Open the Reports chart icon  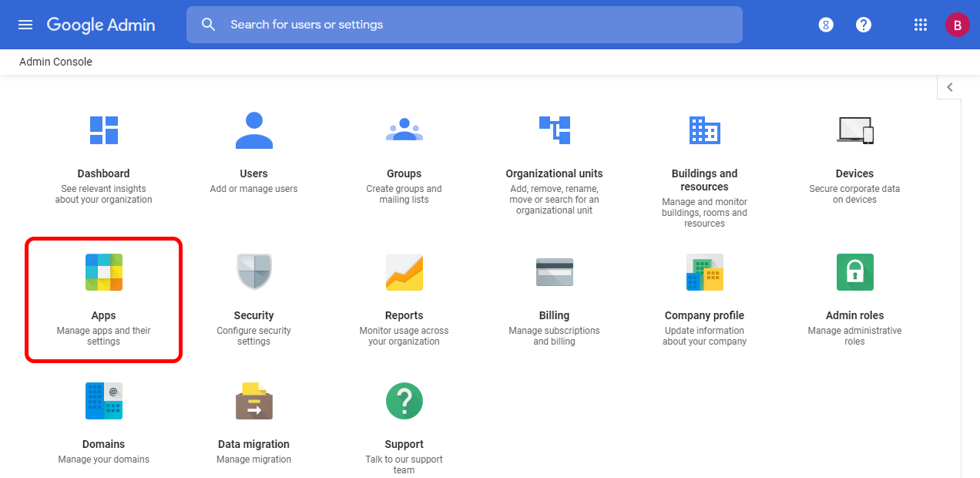(404, 272)
